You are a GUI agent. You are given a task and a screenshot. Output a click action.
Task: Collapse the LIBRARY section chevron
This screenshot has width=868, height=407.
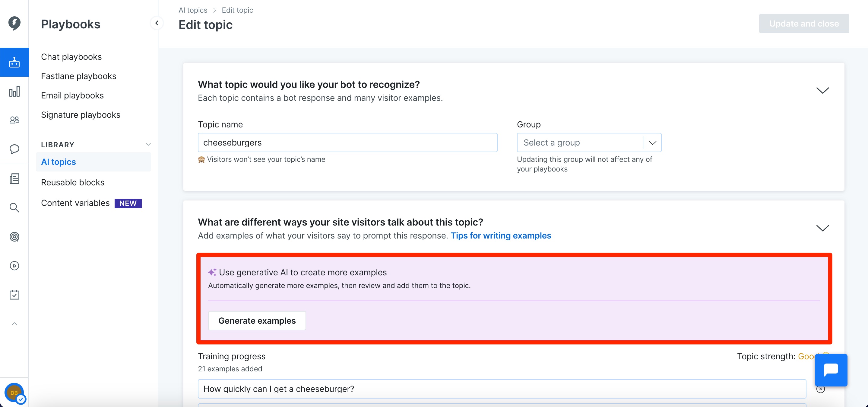click(148, 144)
